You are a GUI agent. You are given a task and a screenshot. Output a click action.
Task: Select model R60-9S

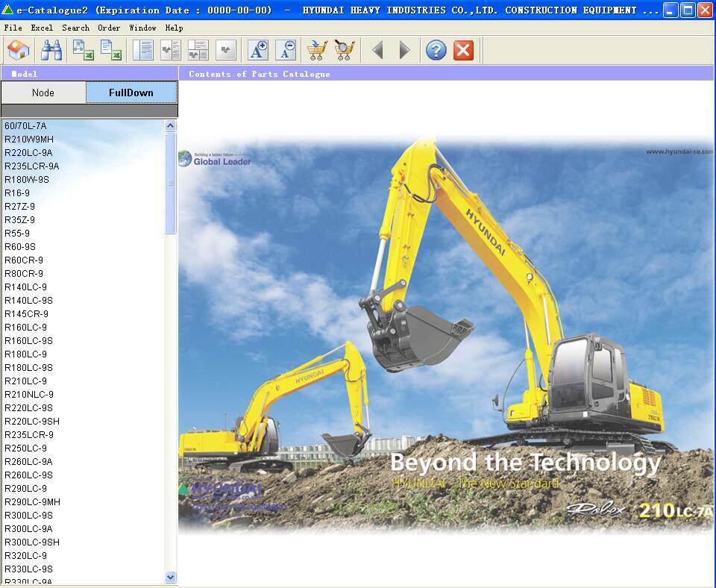coord(20,247)
